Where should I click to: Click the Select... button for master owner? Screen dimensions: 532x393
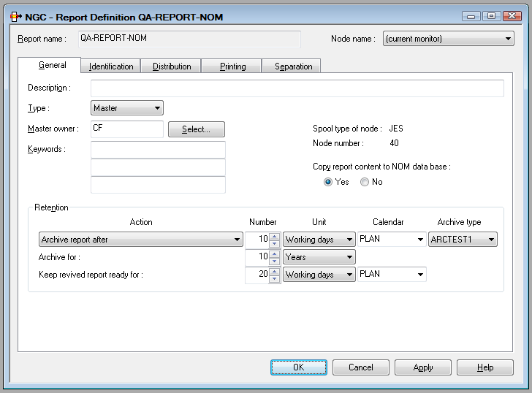pos(196,129)
